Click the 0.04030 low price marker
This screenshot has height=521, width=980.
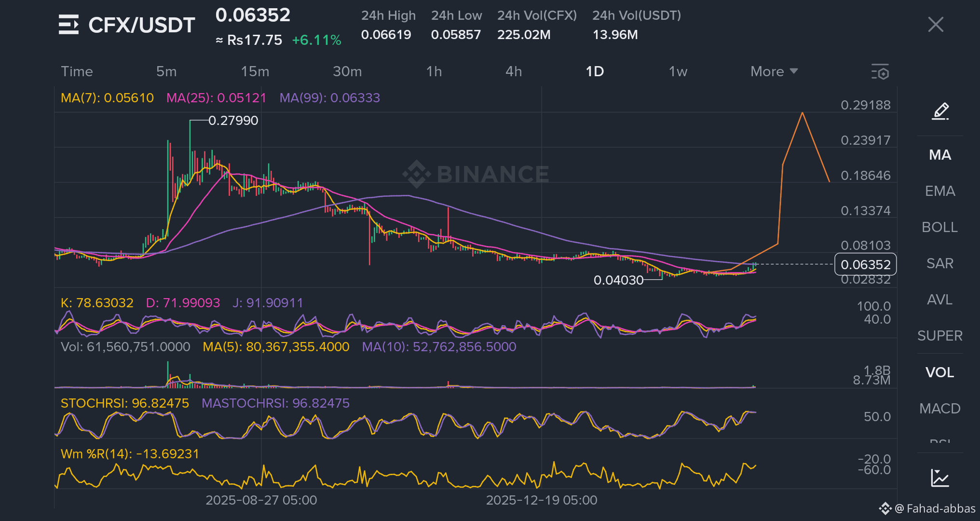click(x=618, y=280)
